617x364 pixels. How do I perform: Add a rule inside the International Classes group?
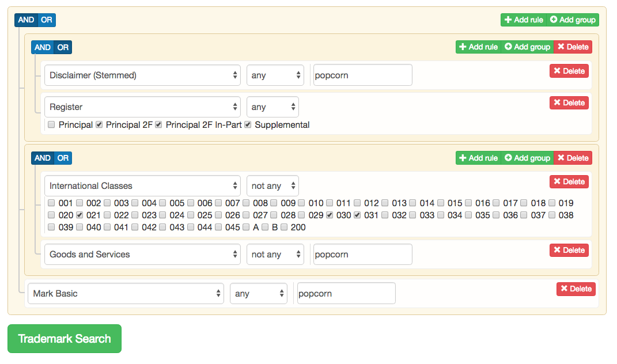pyautogui.click(x=478, y=157)
